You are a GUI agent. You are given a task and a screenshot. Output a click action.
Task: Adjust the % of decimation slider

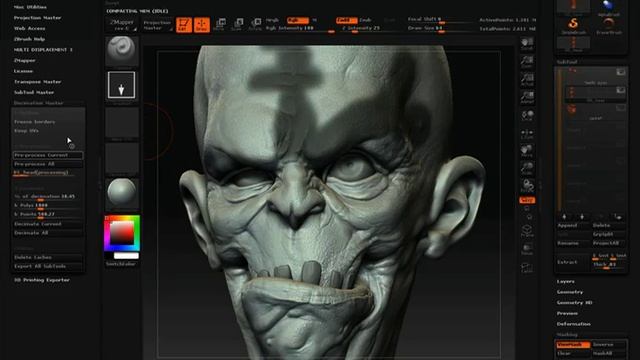coord(48,197)
